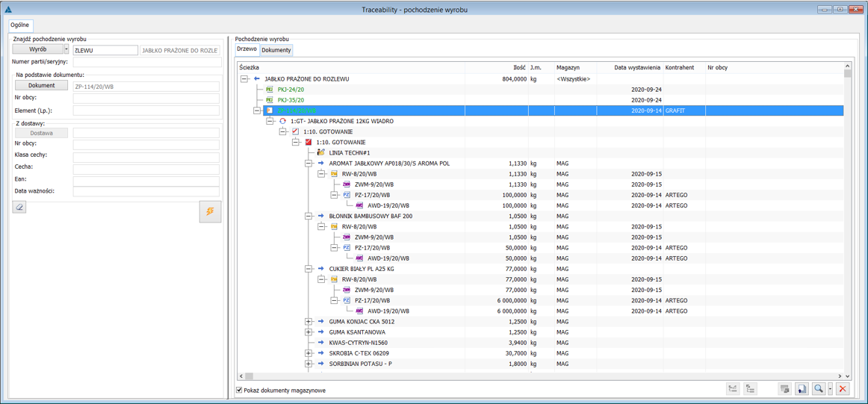This screenshot has height=404, width=868.
Task: Collapse the ZP-114/20/WB node
Action: 257,111
